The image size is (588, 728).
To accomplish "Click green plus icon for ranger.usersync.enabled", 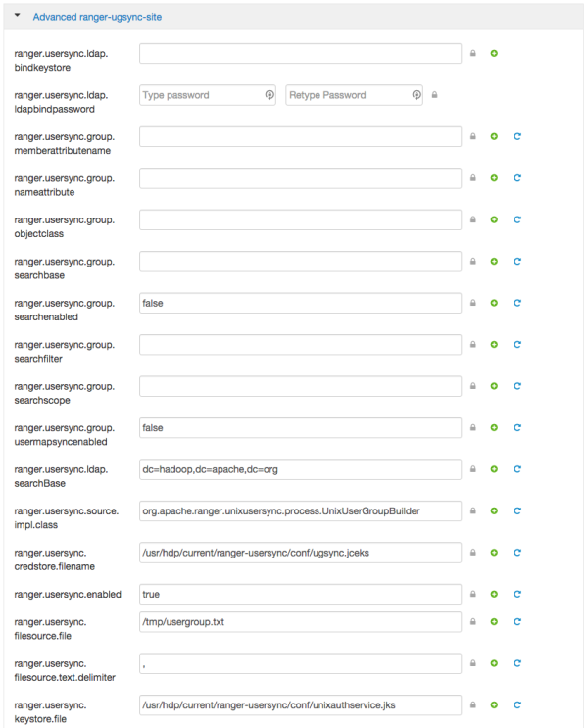I will pyautogui.click(x=494, y=594).
